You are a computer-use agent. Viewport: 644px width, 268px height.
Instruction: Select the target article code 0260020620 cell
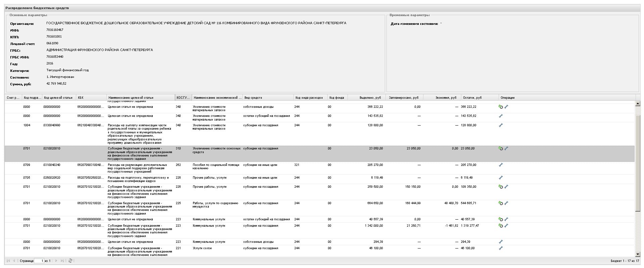[x=52, y=178]
